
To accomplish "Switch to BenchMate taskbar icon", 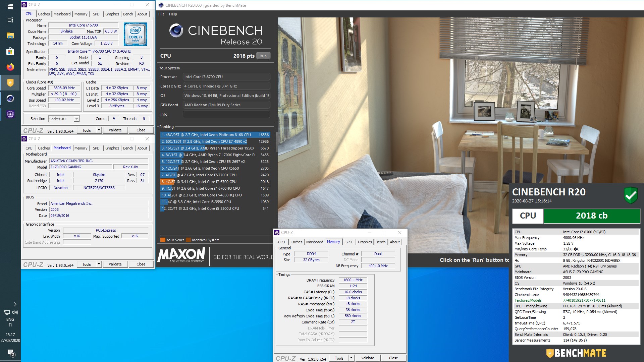I will (10, 82).
